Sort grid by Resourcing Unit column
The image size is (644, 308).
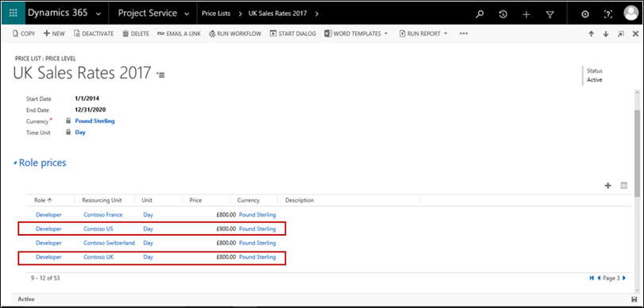click(102, 200)
